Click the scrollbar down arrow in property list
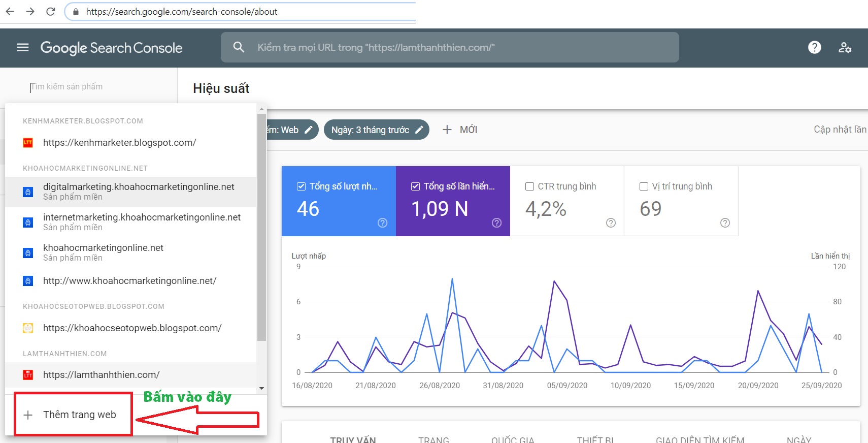 (x=261, y=388)
